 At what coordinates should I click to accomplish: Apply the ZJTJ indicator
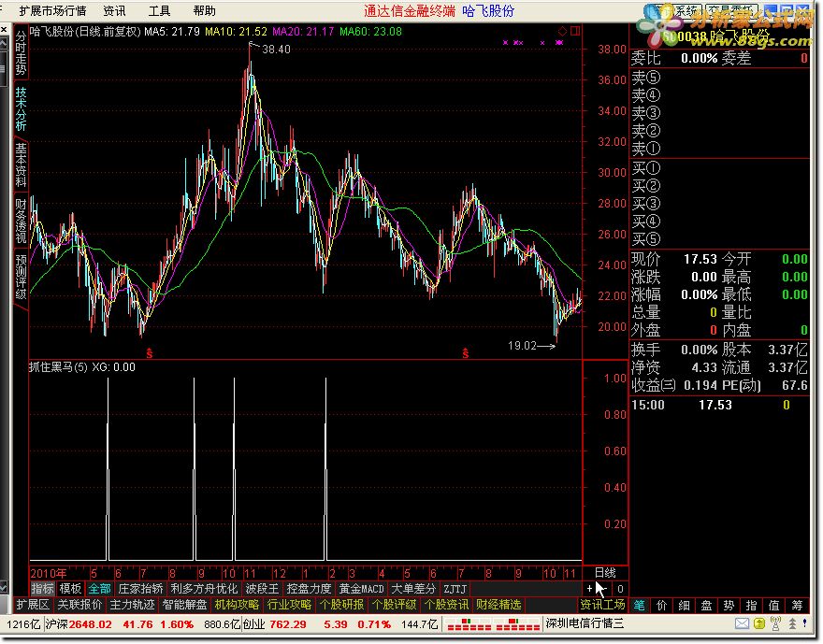point(455,589)
